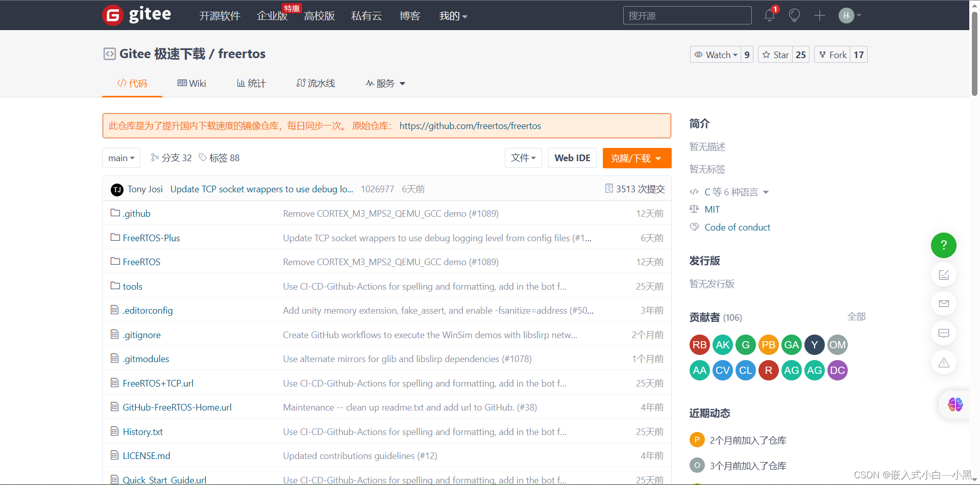Viewport: 980px width, 485px height.
Task: Click the page vertical scrollbar
Action: point(974,54)
